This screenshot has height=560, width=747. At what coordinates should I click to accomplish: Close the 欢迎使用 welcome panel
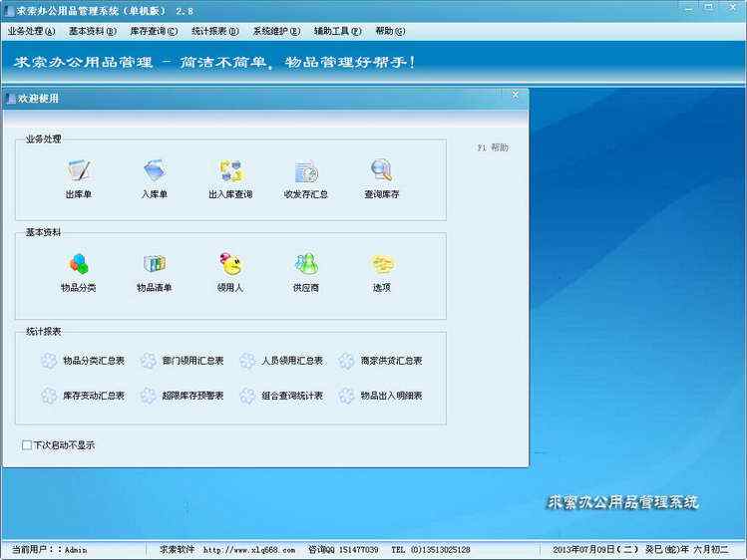pos(515,95)
